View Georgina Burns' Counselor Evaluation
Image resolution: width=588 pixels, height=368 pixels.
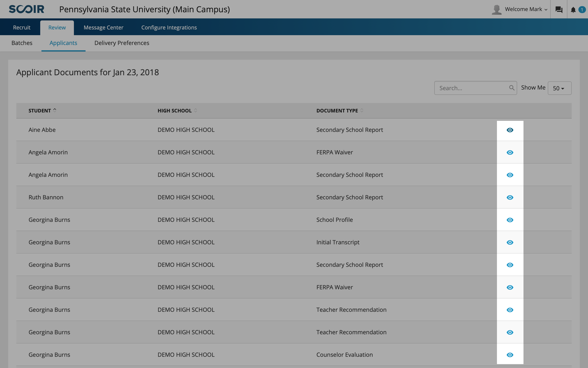(510, 355)
